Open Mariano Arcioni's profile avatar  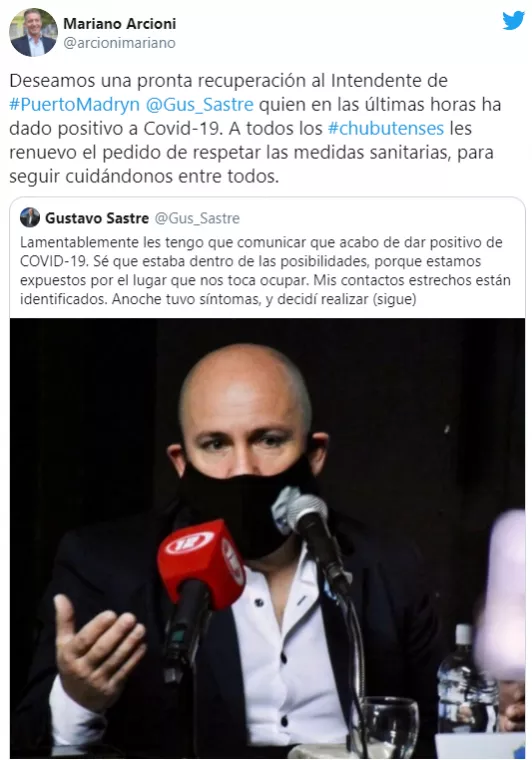(x=33, y=32)
